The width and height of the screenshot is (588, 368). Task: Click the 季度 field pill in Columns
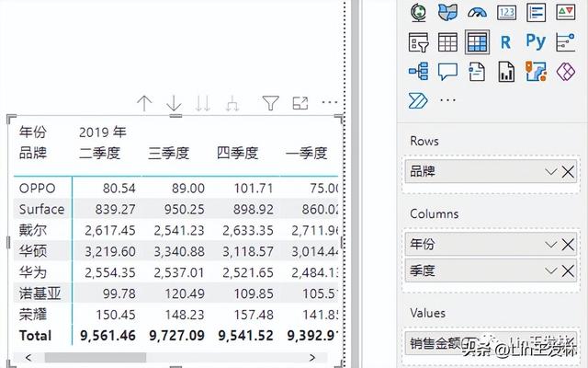(x=491, y=270)
